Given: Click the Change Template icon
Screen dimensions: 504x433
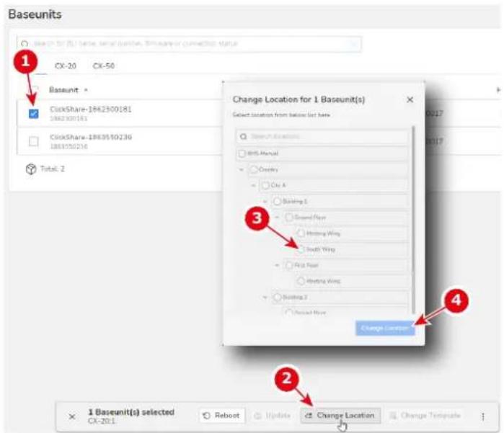Looking at the screenshot, I should coord(393,416).
